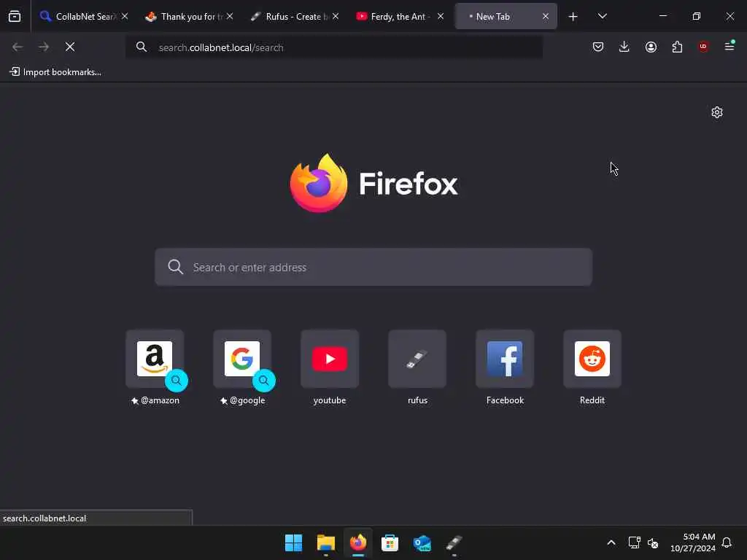Screen dimensions: 747x560
Task: Select the New Tab tab
Action: (x=506, y=16)
